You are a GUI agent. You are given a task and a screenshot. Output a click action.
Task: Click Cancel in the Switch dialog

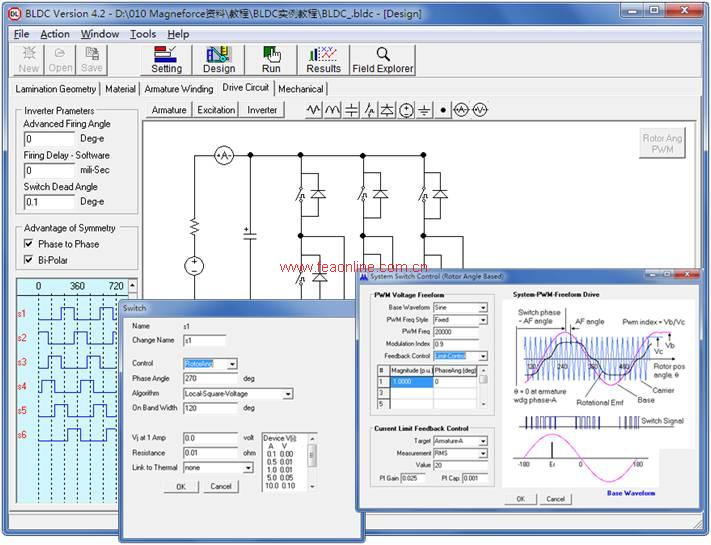[221, 486]
